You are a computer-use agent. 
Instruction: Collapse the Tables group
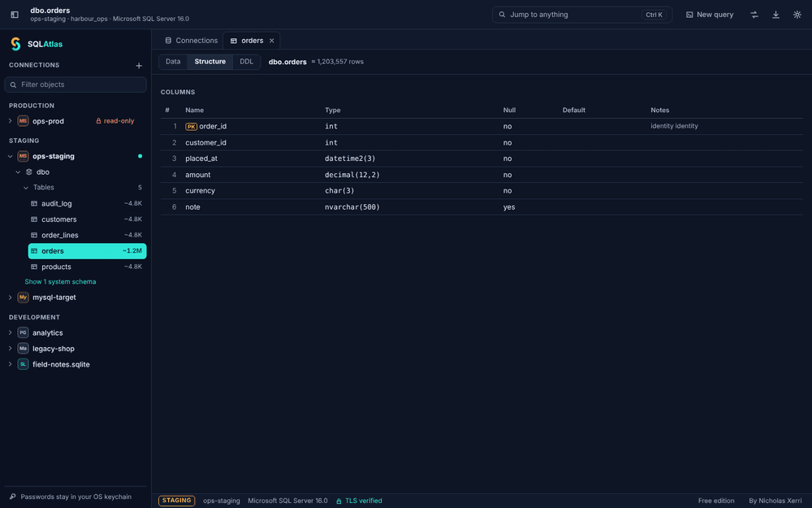[26, 188]
